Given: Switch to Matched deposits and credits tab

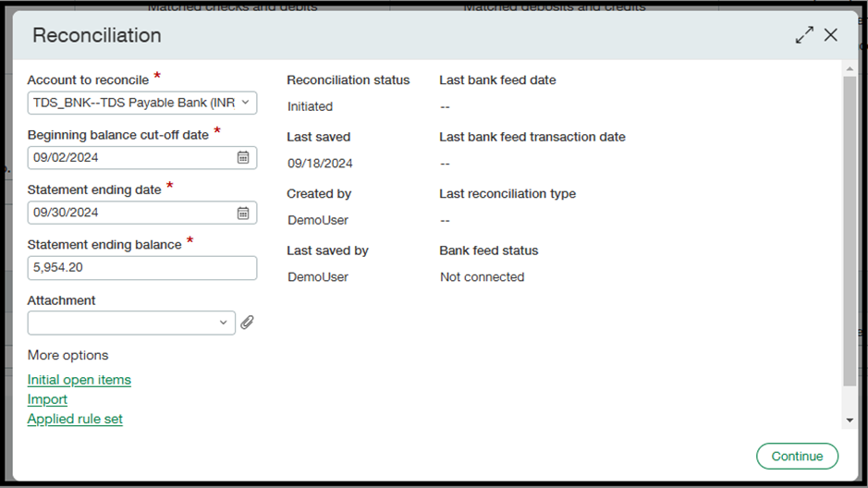Looking at the screenshot, I should point(554,6).
